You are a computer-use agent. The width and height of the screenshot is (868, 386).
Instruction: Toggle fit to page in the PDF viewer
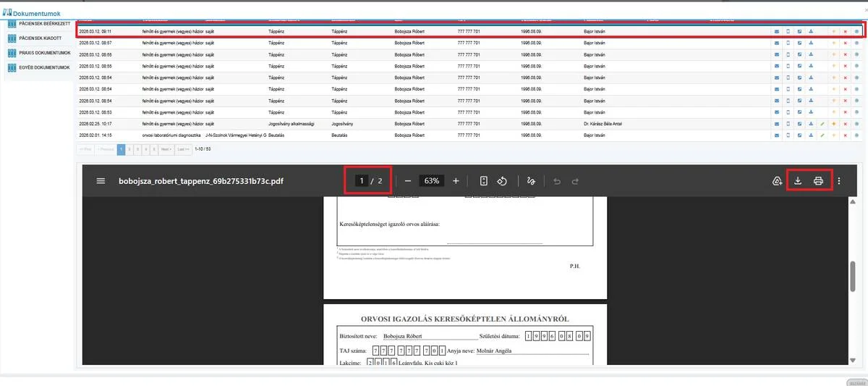tap(484, 181)
